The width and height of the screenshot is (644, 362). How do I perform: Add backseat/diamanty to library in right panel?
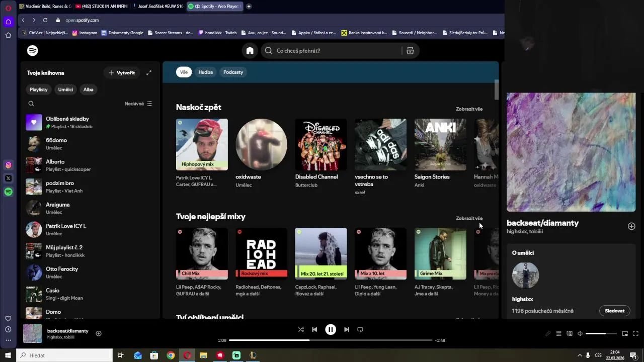coord(631,226)
